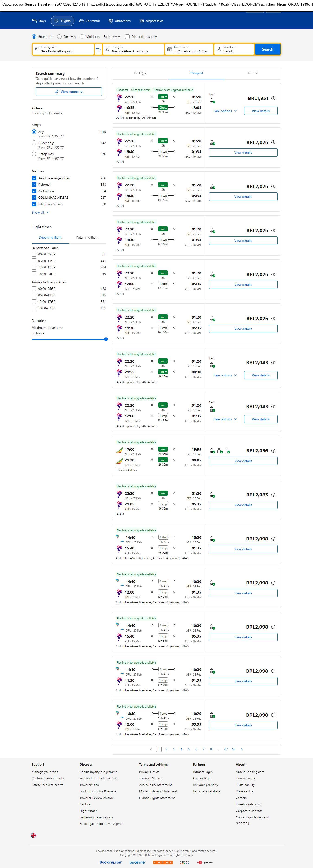This screenshot has width=313, height=868.
Task: Expand Fare options for the BRL1,951 flight
Action: (225, 111)
